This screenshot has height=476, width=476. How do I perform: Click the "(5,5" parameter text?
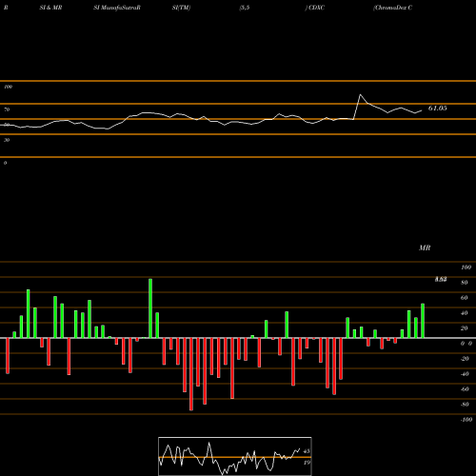click(245, 8)
